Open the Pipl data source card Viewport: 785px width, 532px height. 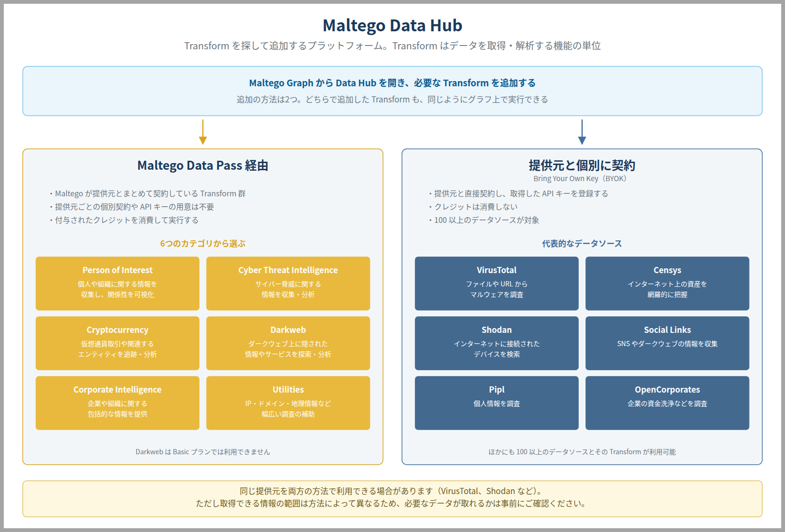(x=497, y=403)
